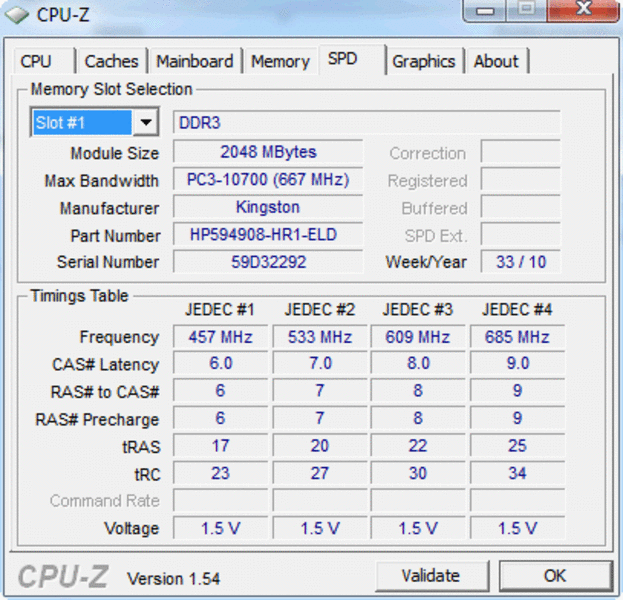Click the JEDEC #1 Frequency 457 MHz cell
Screen dimensions: 623x600
(221, 337)
